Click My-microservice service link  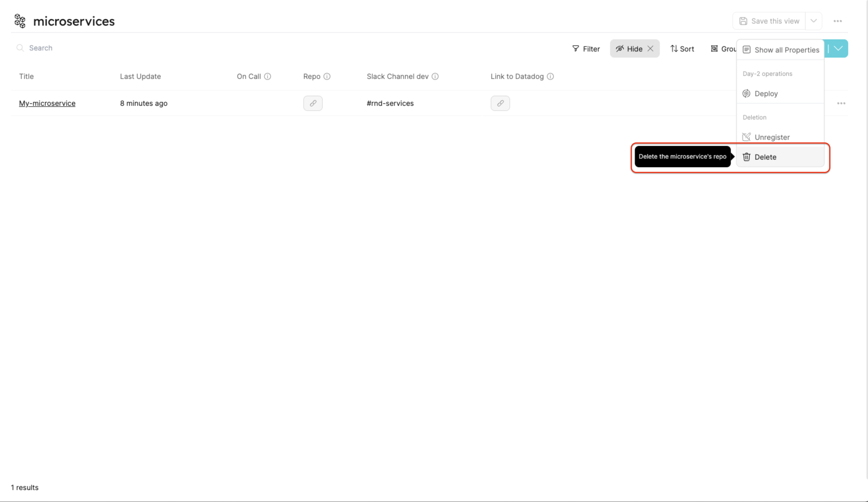(x=47, y=103)
